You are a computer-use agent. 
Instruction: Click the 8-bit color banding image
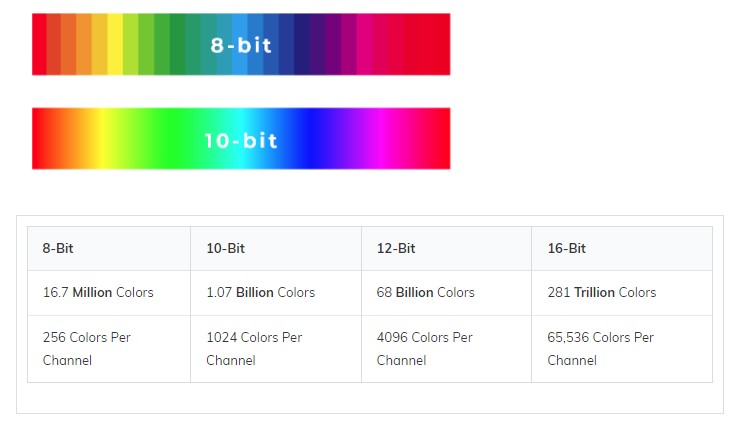click(x=241, y=44)
